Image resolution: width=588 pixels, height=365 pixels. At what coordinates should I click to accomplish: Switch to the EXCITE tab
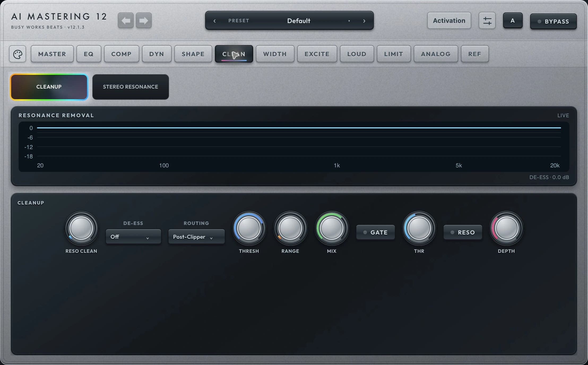(317, 54)
